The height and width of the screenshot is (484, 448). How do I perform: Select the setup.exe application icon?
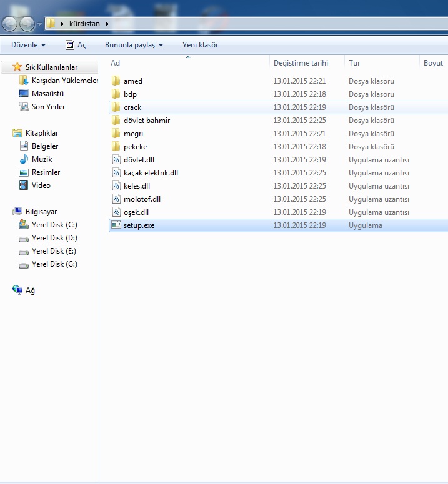coord(116,225)
